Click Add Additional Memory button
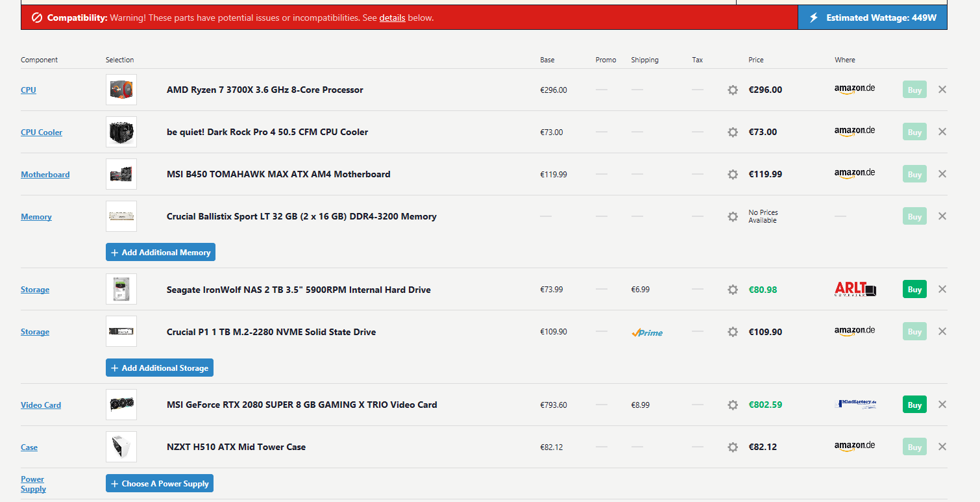Image resolution: width=980 pixels, height=502 pixels. click(x=160, y=252)
